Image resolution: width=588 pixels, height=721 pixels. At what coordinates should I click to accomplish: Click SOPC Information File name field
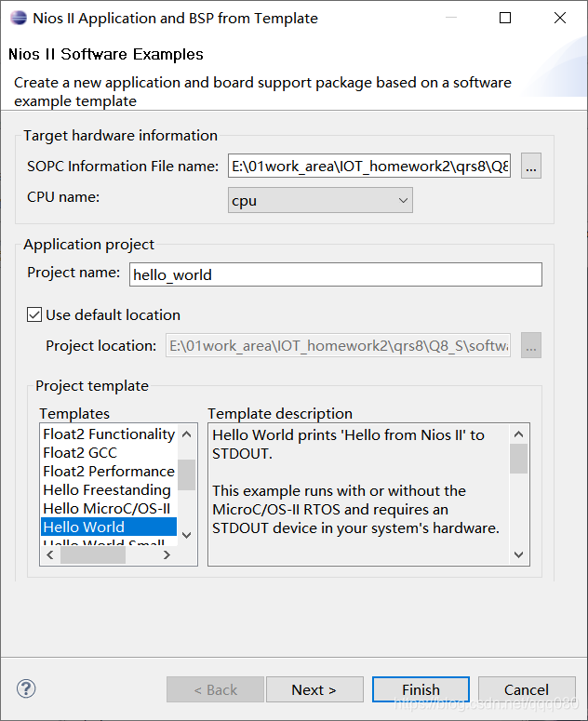[369, 166]
